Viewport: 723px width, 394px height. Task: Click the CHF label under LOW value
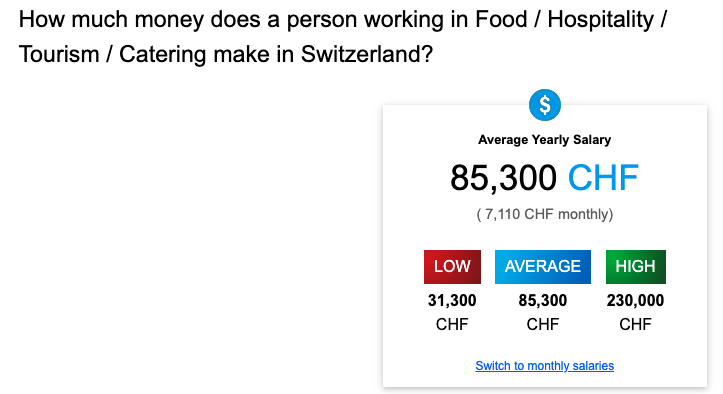(x=452, y=324)
